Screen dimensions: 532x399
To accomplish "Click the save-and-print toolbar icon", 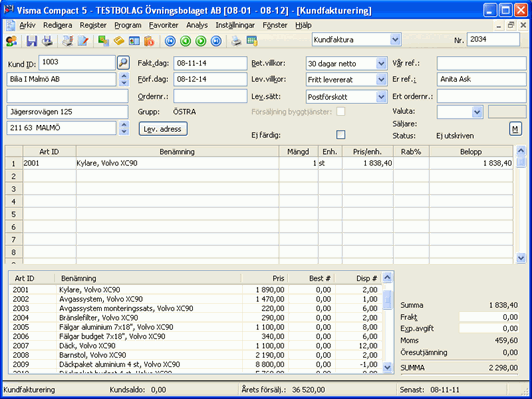I will 47,41.
